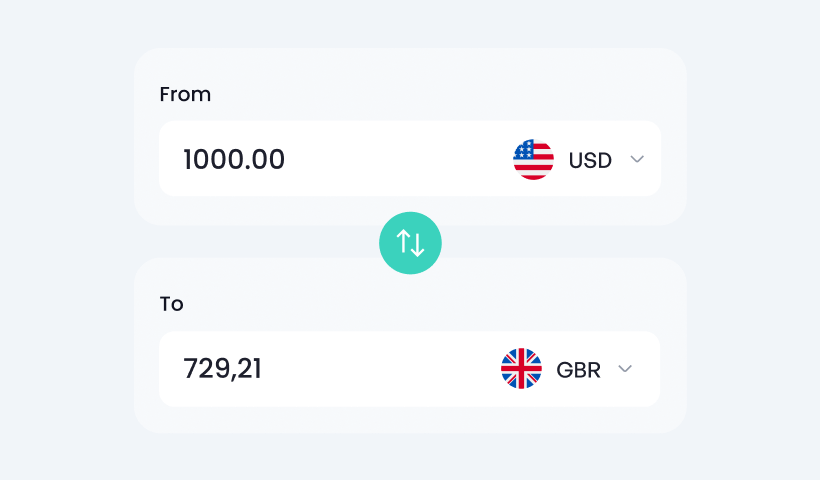Click the 729,21 converted amount field
820x480 pixels.
coord(222,369)
